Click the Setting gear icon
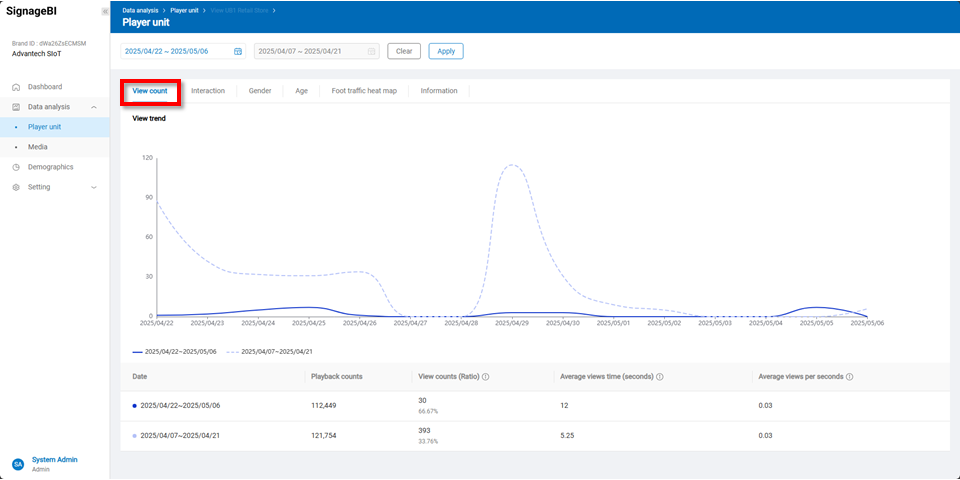The width and height of the screenshot is (960, 480). pos(16,187)
